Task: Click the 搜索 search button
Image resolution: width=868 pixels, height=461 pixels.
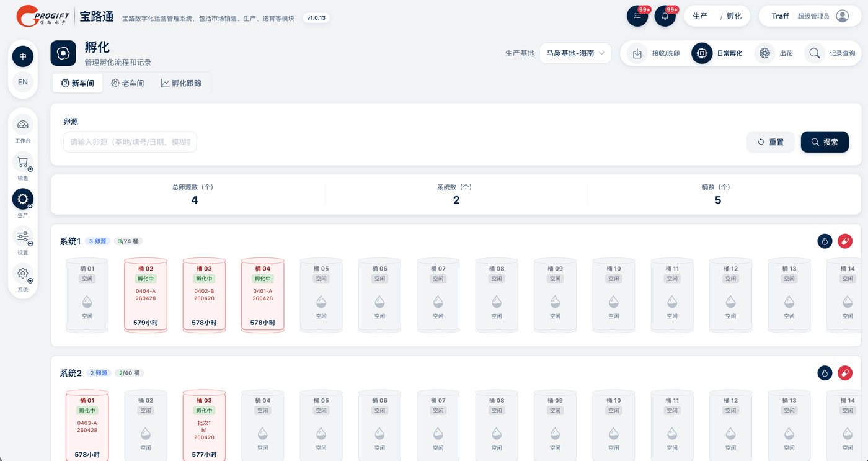Action: (x=825, y=142)
